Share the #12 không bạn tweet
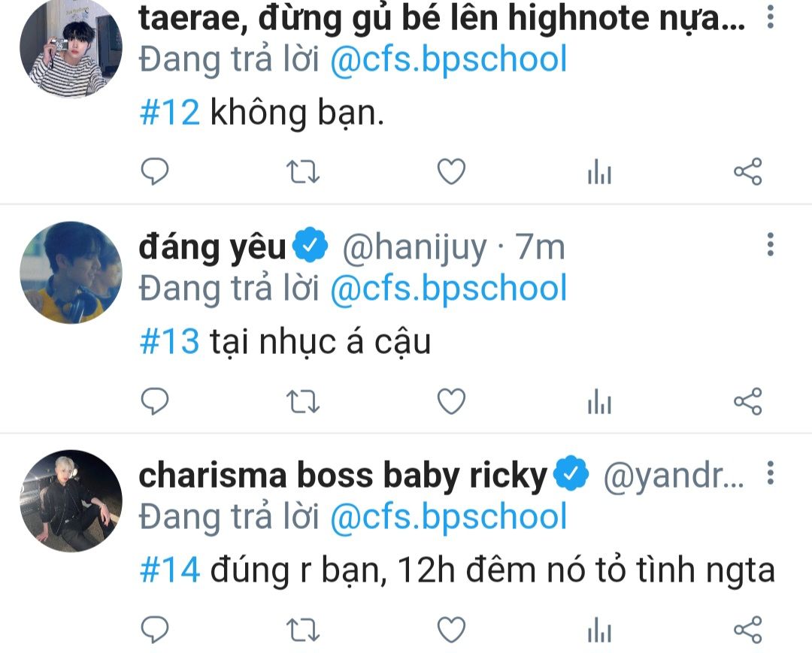812x653 pixels. coord(748,171)
